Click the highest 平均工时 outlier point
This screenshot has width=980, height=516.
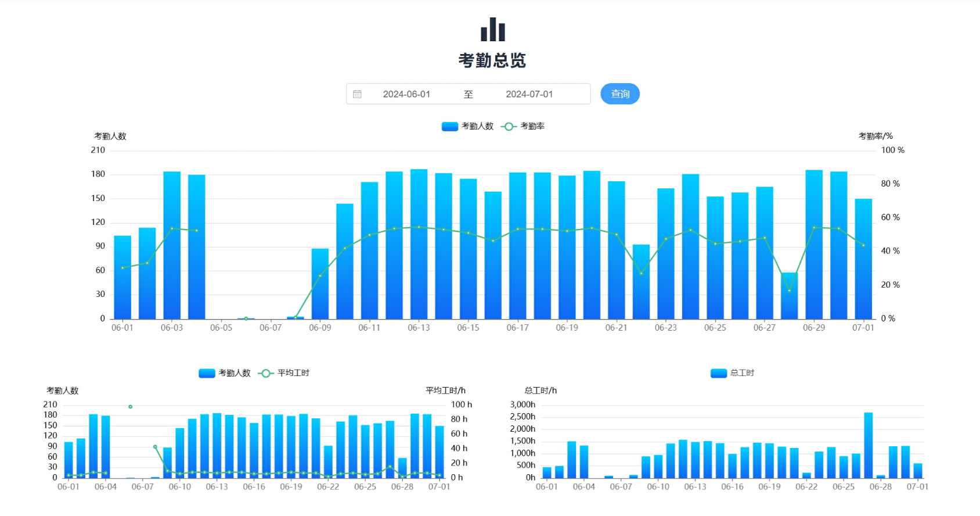(130, 407)
